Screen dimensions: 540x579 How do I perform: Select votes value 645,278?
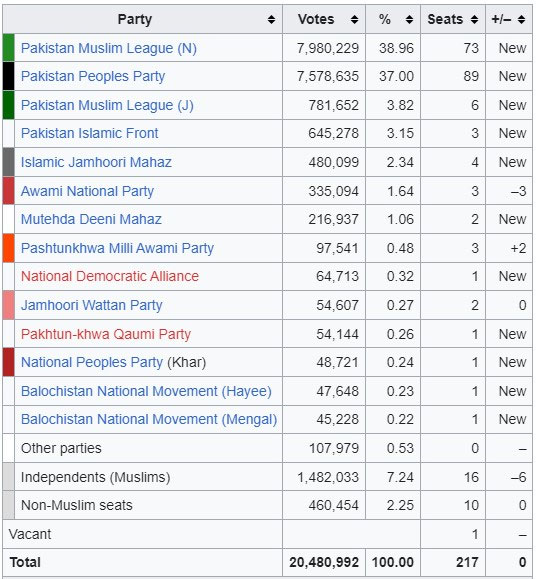point(334,133)
